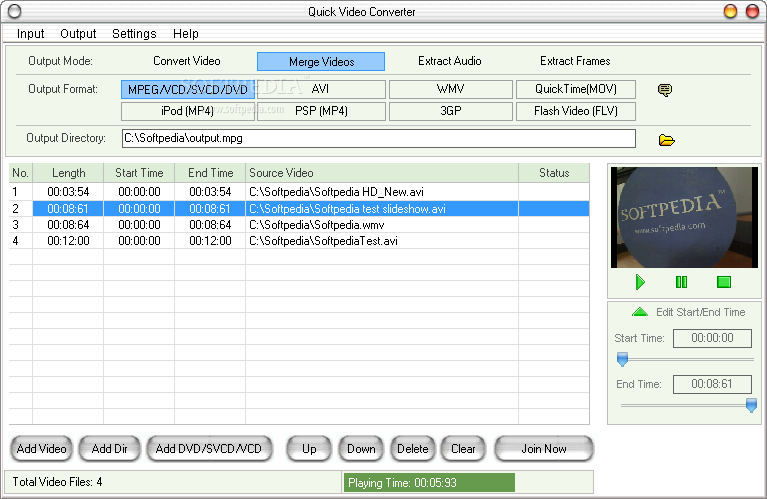Open the Help menu

(x=185, y=34)
